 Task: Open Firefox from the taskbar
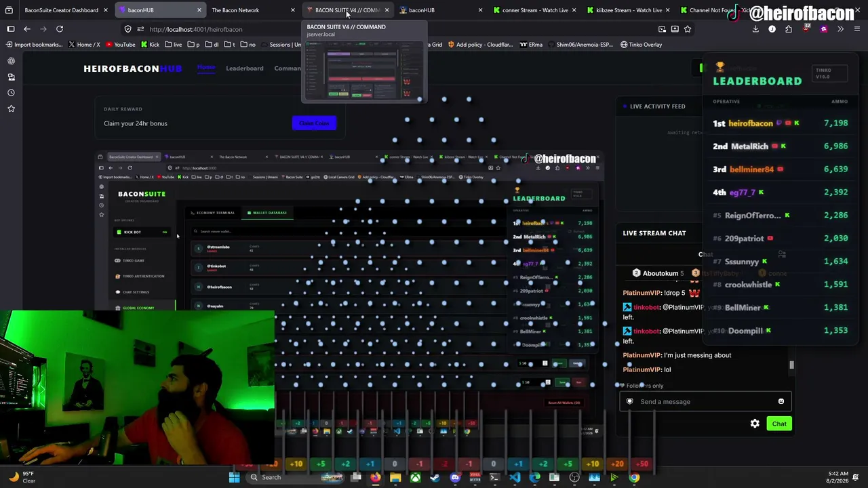(x=375, y=477)
